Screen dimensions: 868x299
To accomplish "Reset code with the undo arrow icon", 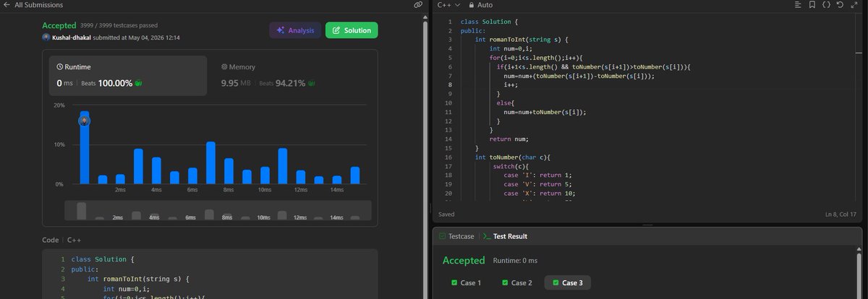I will (x=840, y=4).
